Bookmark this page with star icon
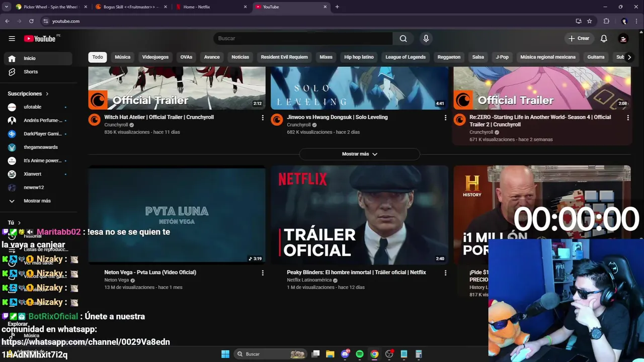Screen dimensions: 644x362 pos(589,21)
